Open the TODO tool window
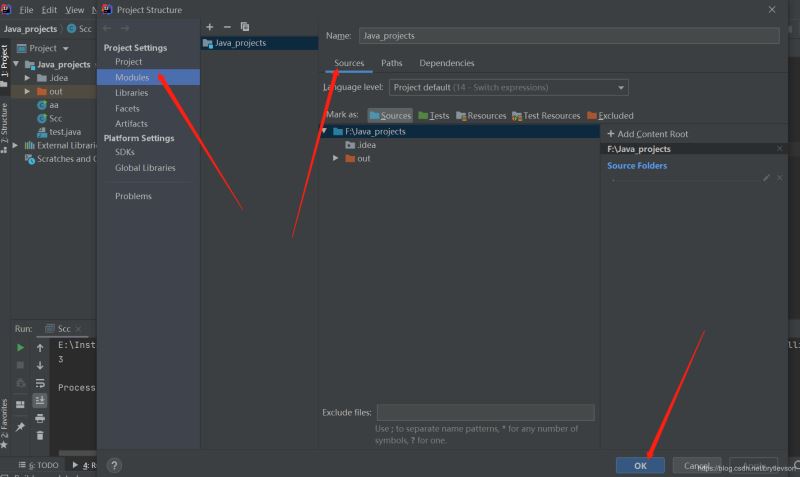The width and height of the screenshot is (800, 477). coord(38,465)
